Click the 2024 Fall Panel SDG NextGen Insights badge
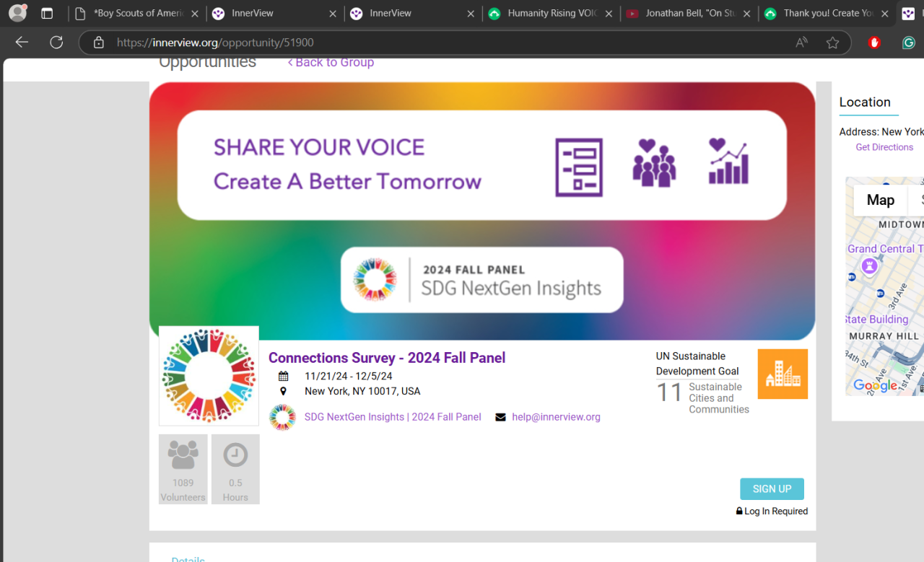This screenshot has height=562, width=924. tap(481, 280)
